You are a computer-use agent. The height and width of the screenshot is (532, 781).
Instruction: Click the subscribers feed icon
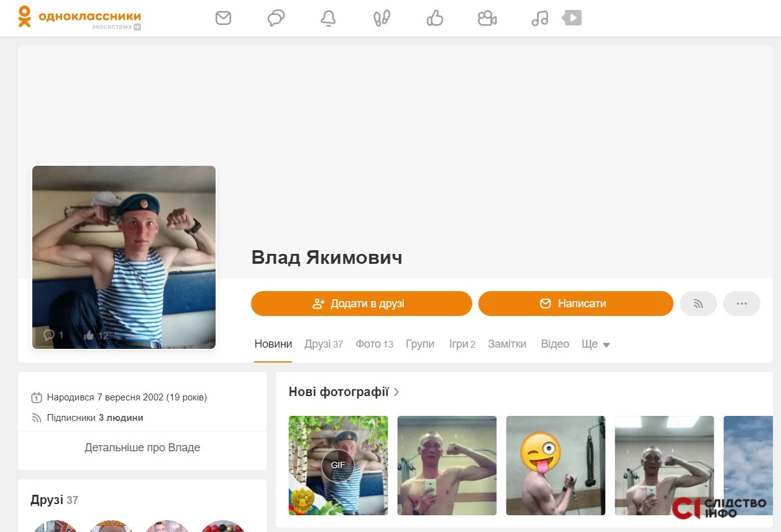tap(37, 418)
